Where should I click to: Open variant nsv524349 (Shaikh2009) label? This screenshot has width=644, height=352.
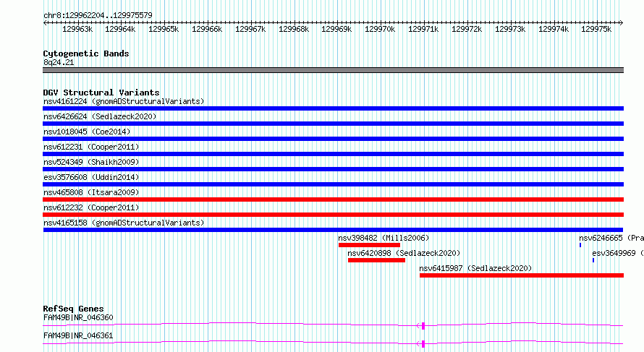pyautogui.click(x=91, y=162)
